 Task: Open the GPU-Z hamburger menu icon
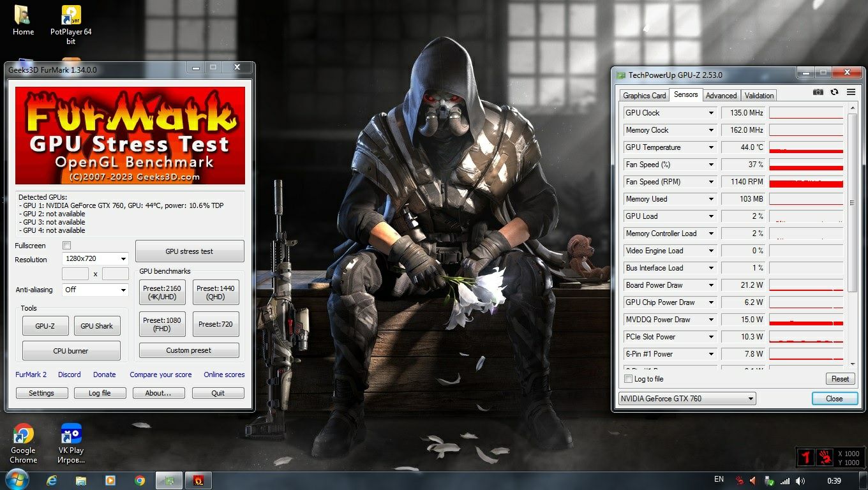pos(851,93)
